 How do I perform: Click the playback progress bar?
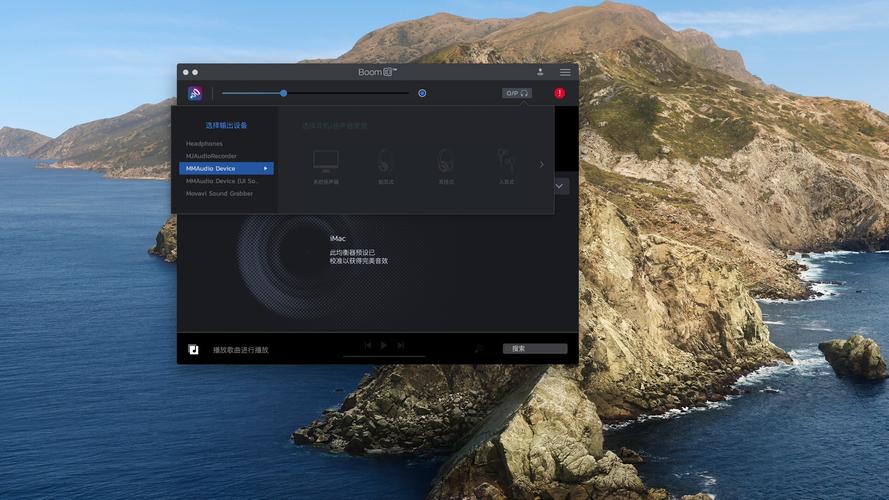pyautogui.click(x=384, y=357)
